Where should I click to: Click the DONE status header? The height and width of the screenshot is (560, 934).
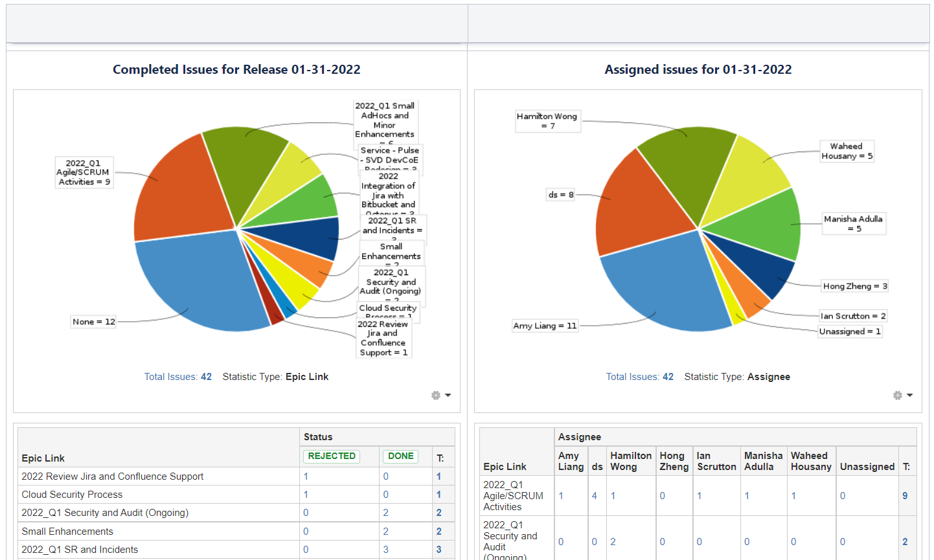pos(400,456)
